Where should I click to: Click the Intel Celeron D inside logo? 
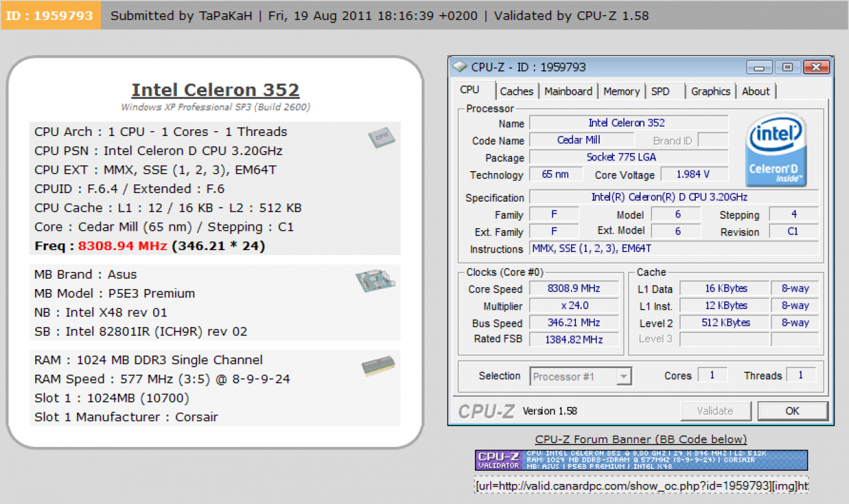pyautogui.click(x=776, y=149)
